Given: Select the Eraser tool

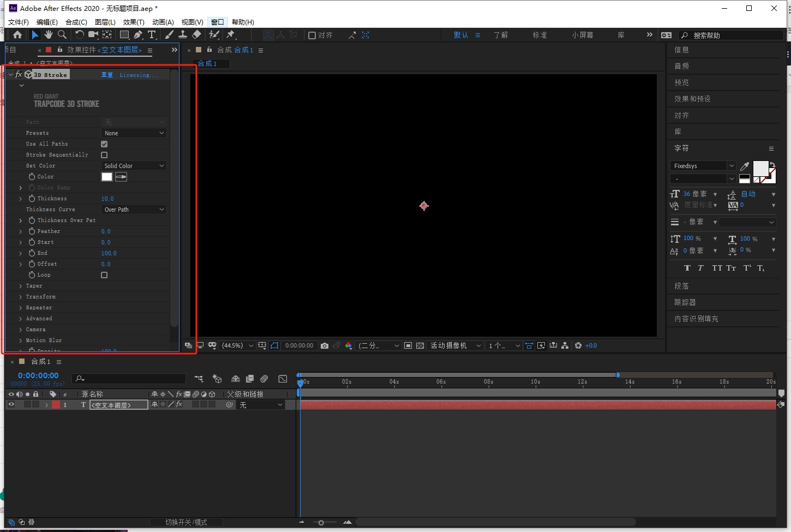Looking at the screenshot, I should click(x=196, y=34).
